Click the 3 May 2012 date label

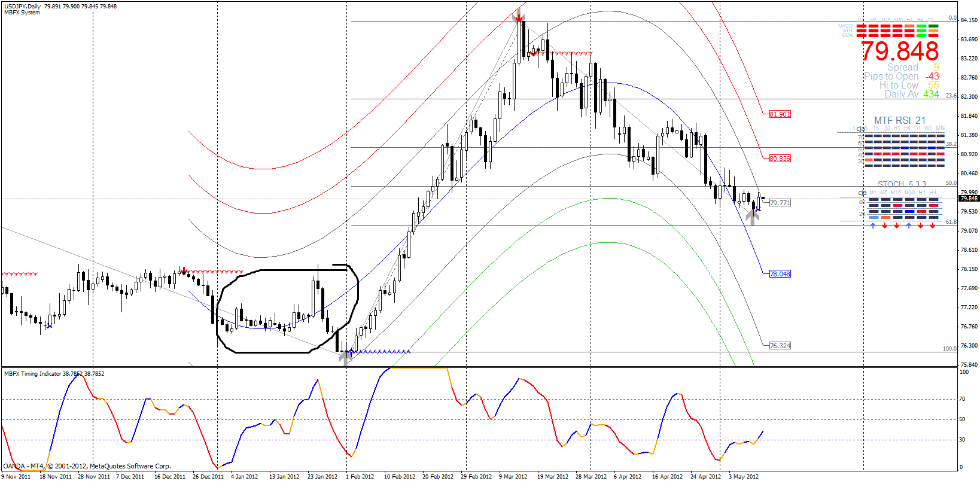pos(744,477)
